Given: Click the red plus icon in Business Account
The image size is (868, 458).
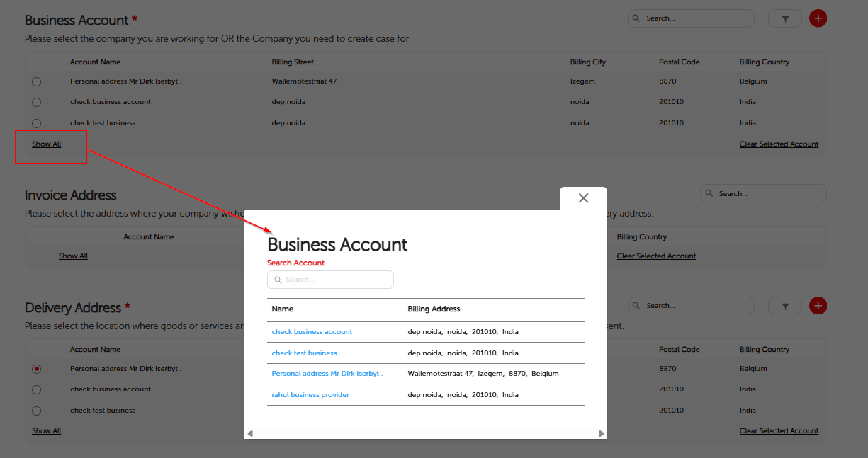Looking at the screenshot, I should point(818,18).
